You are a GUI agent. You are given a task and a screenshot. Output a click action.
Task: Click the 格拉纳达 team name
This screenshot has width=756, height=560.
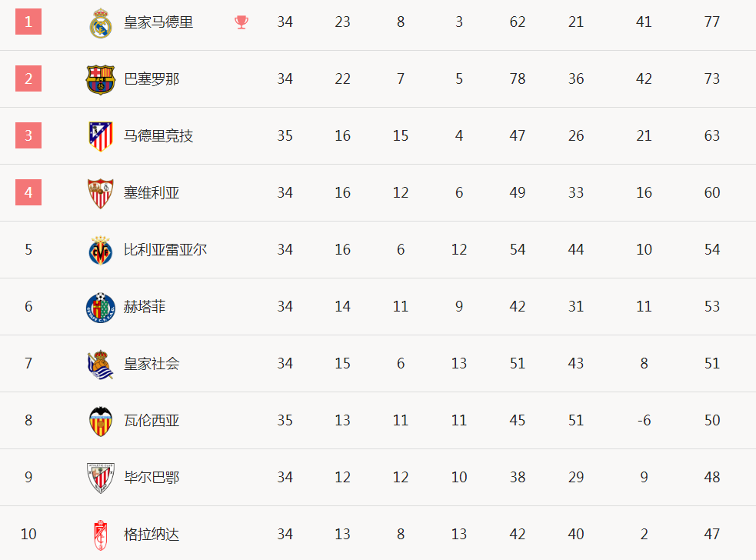tap(152, 535)
